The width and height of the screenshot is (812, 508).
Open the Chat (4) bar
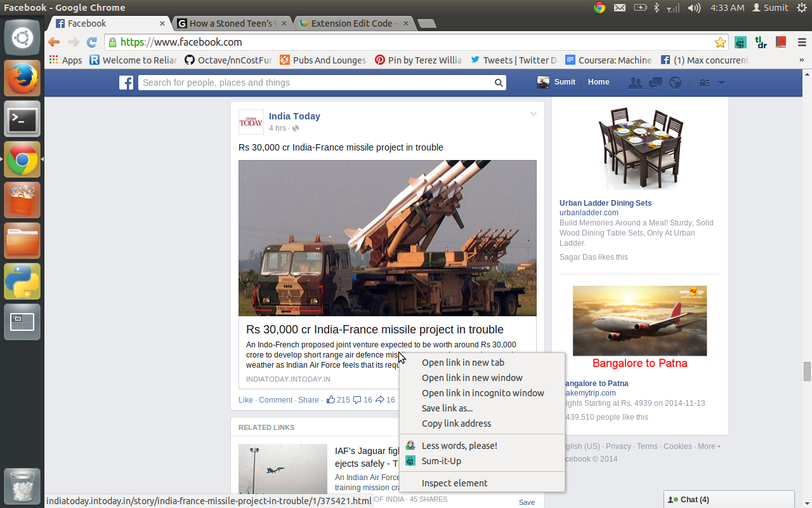[x=729, y=500]
